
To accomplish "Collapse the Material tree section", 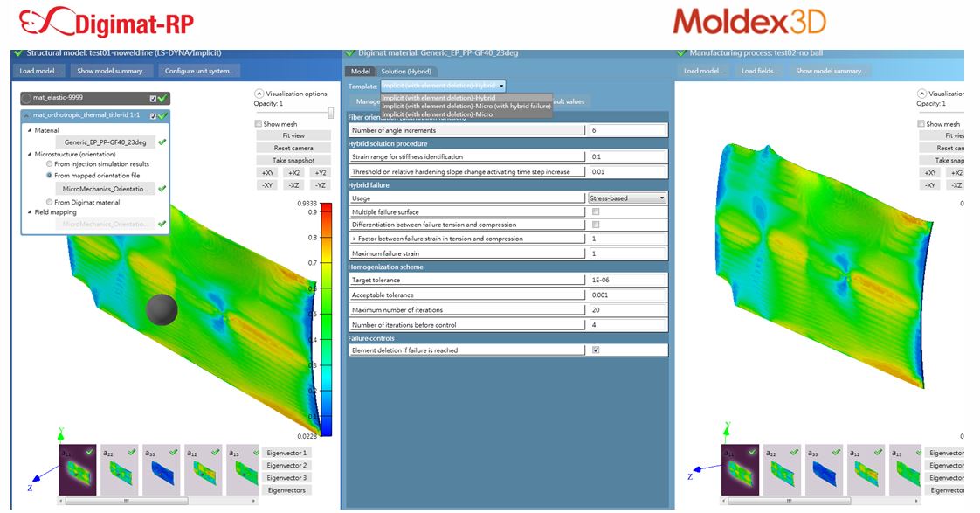I will click(30, 130).
